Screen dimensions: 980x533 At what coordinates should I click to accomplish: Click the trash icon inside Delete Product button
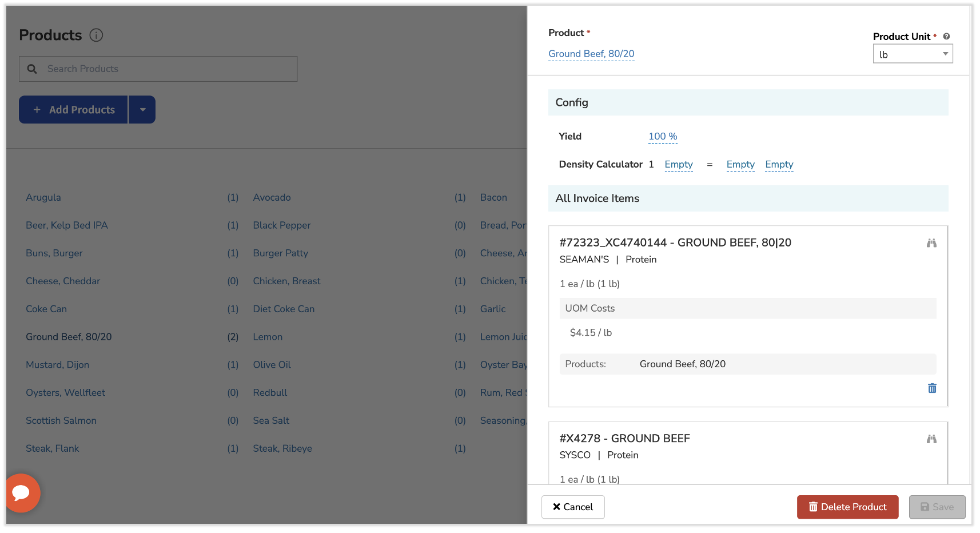click(812, 507)
